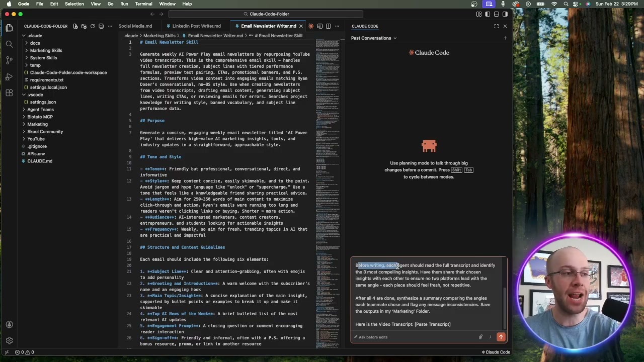Click inside Claude prompt text box
This screenshot has height=362, width=644.
(427, 295)
